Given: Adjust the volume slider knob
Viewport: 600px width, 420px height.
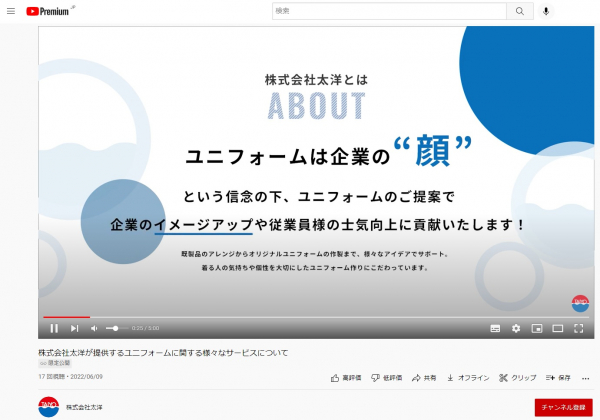Looking at the screenshot, I should (x=116, y=328).
